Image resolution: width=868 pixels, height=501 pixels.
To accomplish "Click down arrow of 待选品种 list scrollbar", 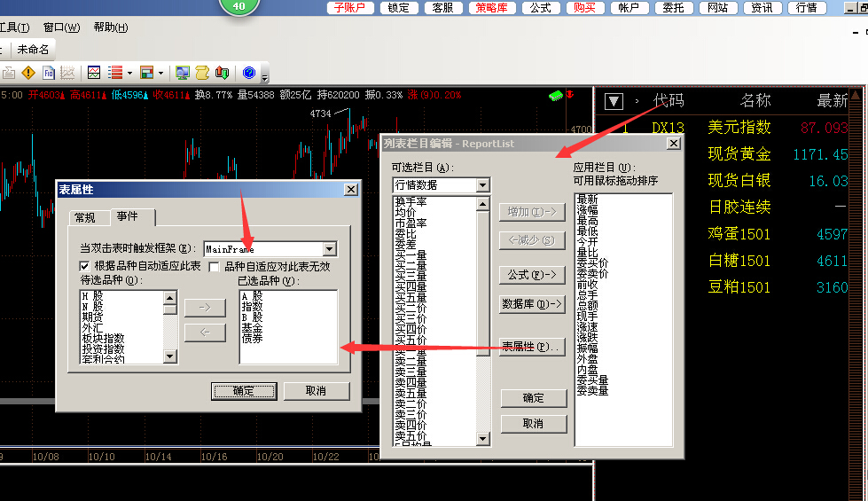I will click(x=170, y=356).
